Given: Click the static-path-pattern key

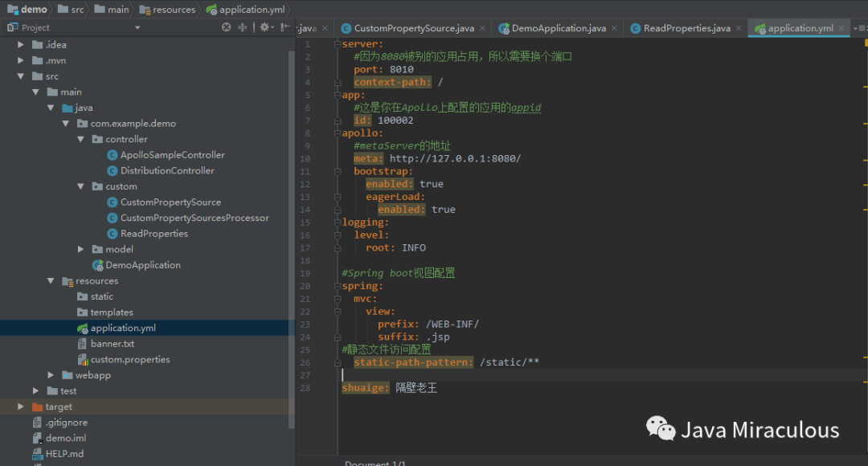Looking at the screenshot, I should pos(414,362).
